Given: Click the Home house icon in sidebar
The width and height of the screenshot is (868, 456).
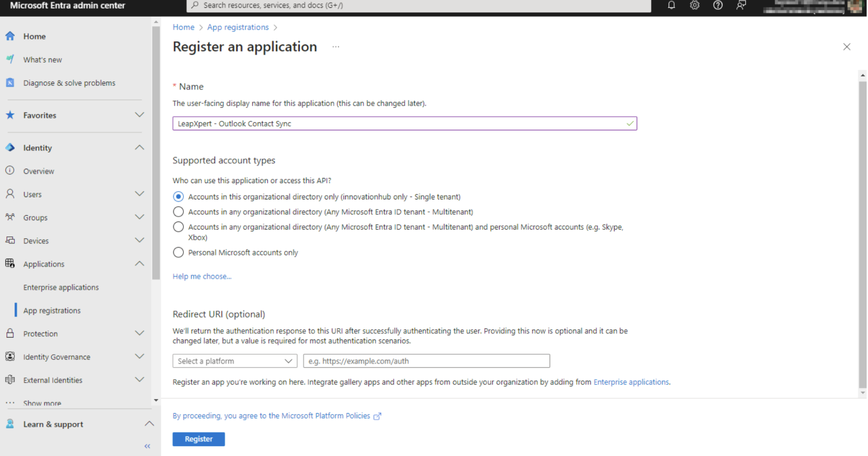Looking at the screenshot, I should [10, 36].
